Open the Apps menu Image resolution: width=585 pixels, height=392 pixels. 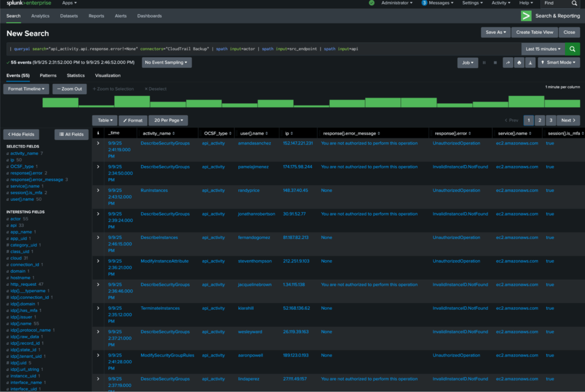point(69,3)
